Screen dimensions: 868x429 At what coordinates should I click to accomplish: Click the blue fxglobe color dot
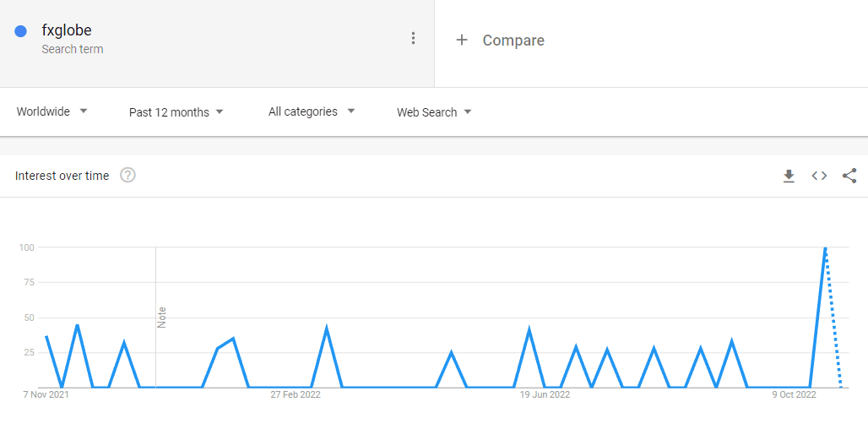click(x=21, y=31)
